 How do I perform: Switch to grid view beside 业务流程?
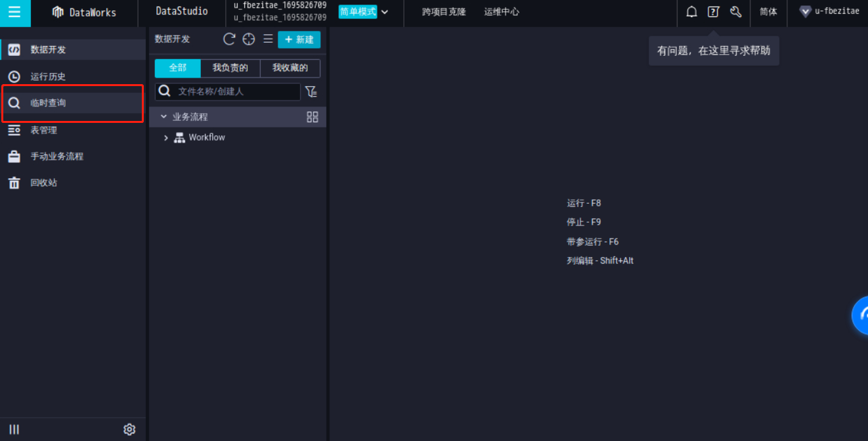click(x=312, y=116)
